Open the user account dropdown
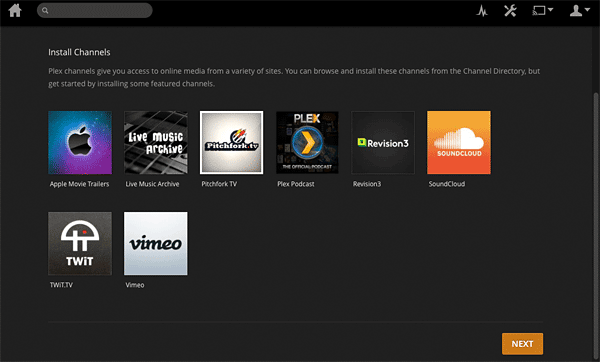600x362 pixels. (579, 10)
